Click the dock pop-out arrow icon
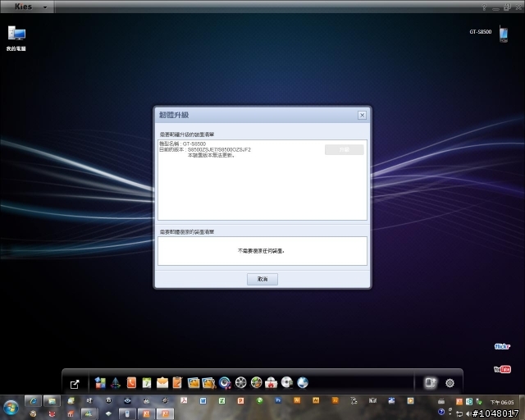Screen dimensions: 525x420 point(75,384)
